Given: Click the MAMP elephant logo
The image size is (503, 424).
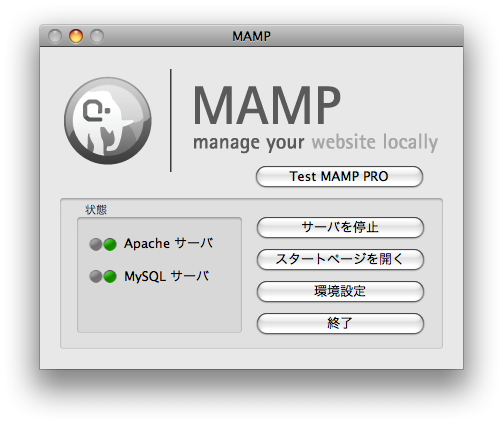Looking at the screenshot, I should point(108,121).
